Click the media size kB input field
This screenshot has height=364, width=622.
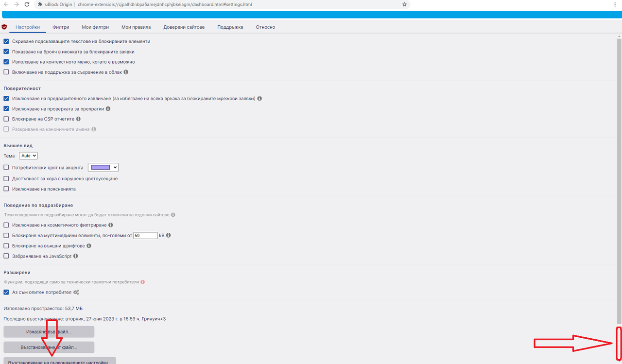[145, 235]
